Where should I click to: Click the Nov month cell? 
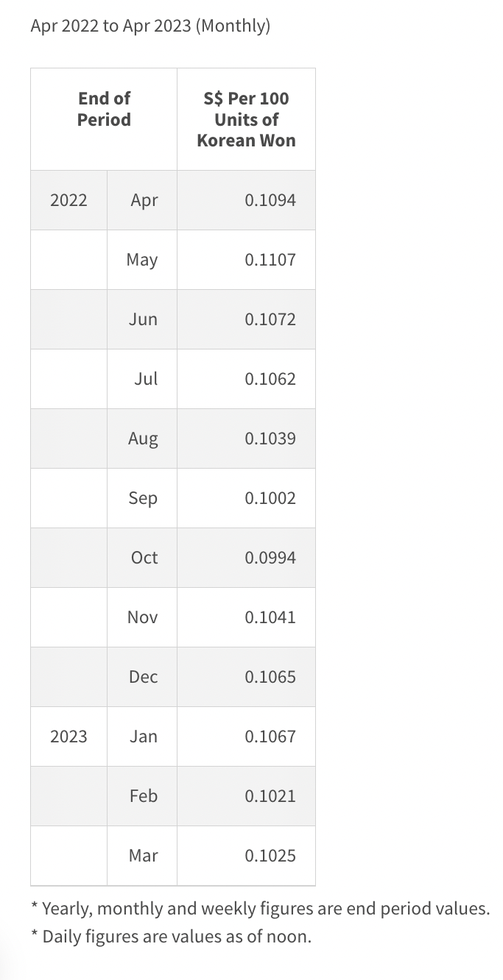(x=143, y=617)
